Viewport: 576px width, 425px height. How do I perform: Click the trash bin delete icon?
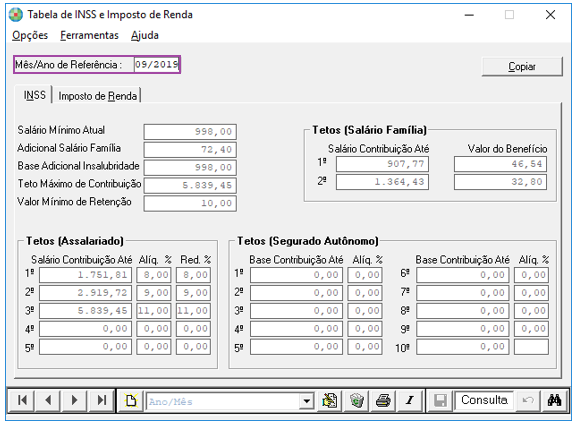pos(356,400)
